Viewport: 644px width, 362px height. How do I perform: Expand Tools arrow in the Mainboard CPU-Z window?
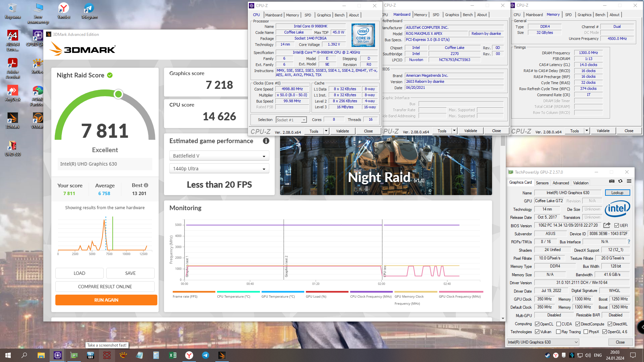click(454, 131)
